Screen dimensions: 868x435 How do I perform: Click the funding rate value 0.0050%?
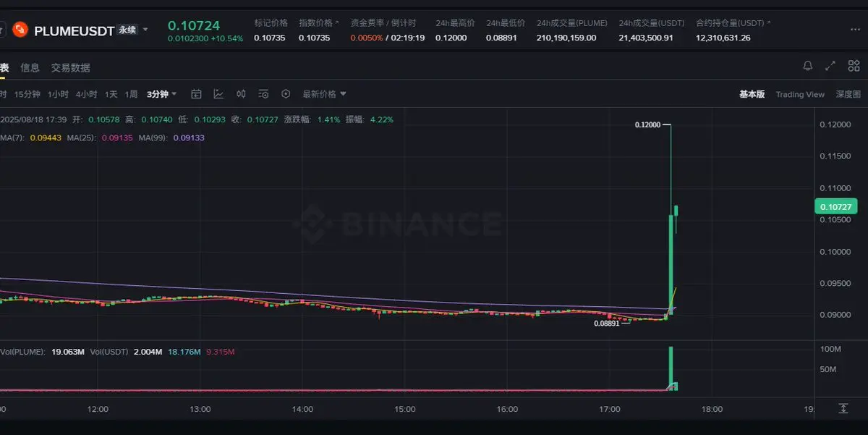point(366,38)
